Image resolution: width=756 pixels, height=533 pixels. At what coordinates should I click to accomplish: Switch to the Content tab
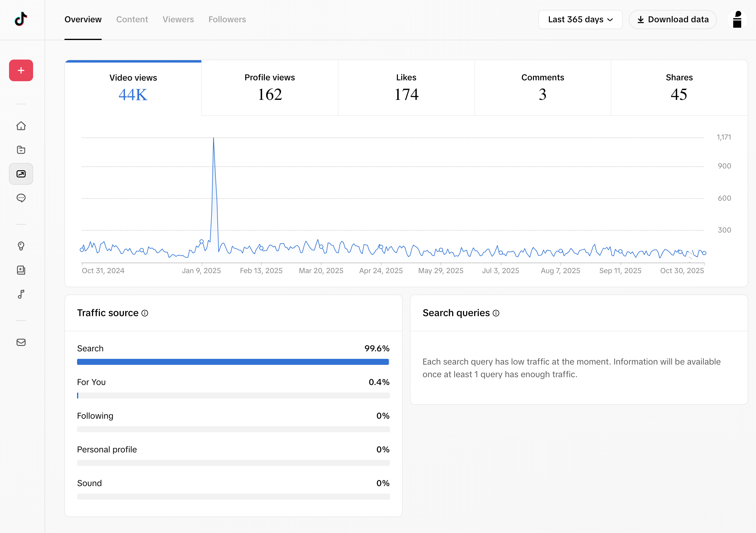coord(132,20)
